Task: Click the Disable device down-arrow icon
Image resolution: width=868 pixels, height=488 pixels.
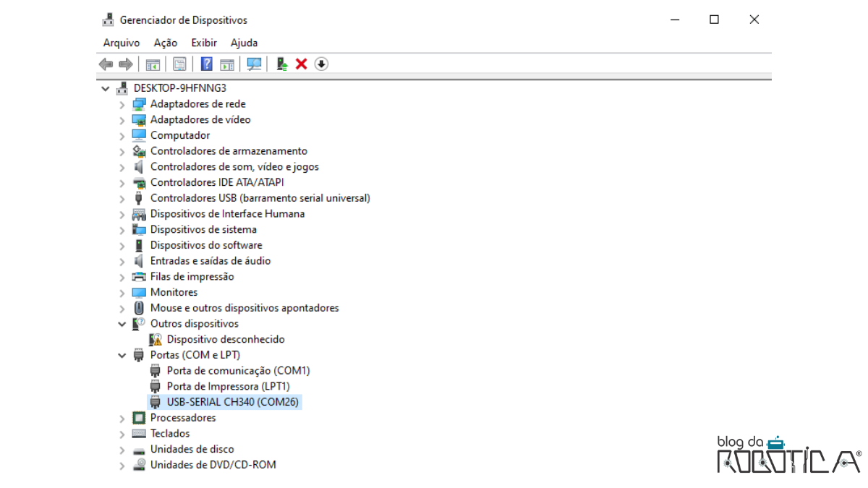Action: coord(321,64)
